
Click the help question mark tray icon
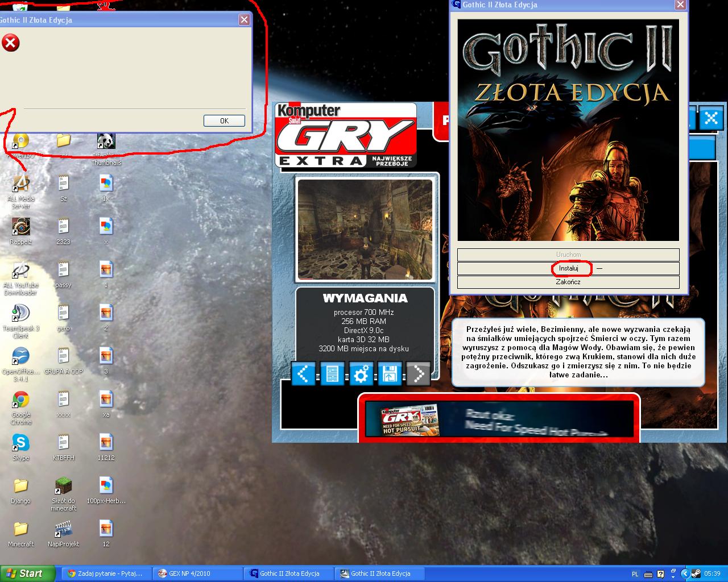point(660,574)
